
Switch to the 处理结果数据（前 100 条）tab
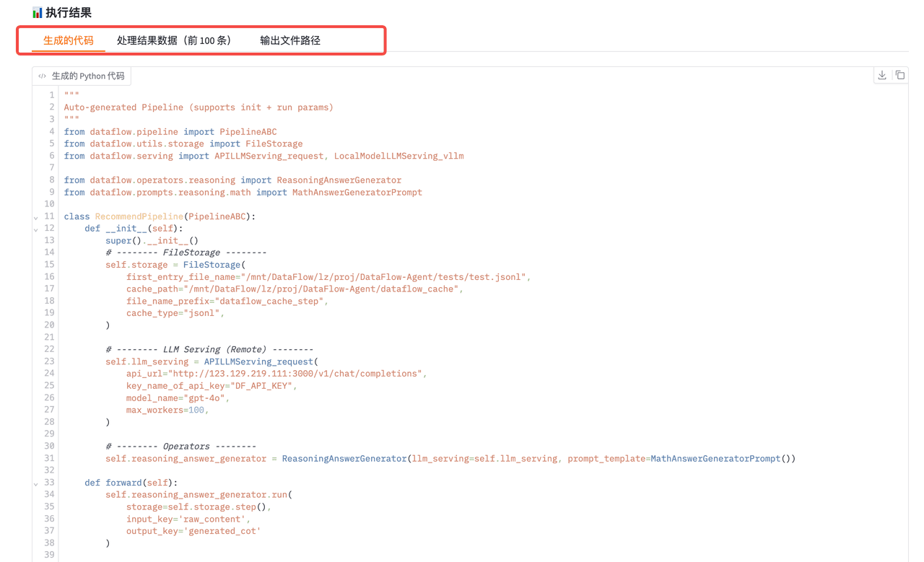click(x=174, y=41)
